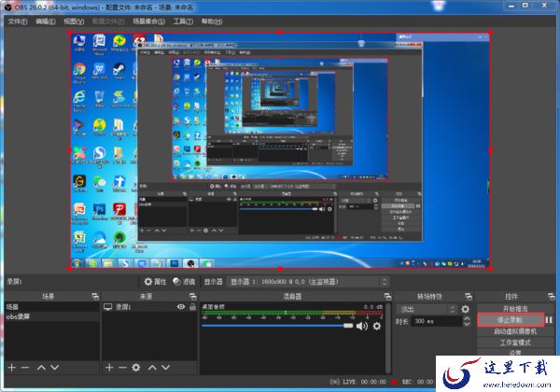The height and width of the screenshot is (392, 560).
Task: Decrease 时长 duration with down arrow
Action: coord(467,324)
